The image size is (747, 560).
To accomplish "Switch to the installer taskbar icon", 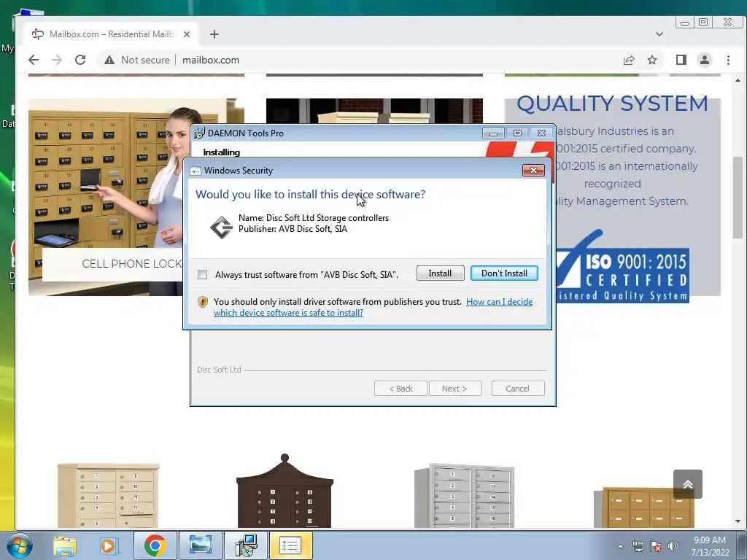I will pyautogui.click(x=246, y=545).
